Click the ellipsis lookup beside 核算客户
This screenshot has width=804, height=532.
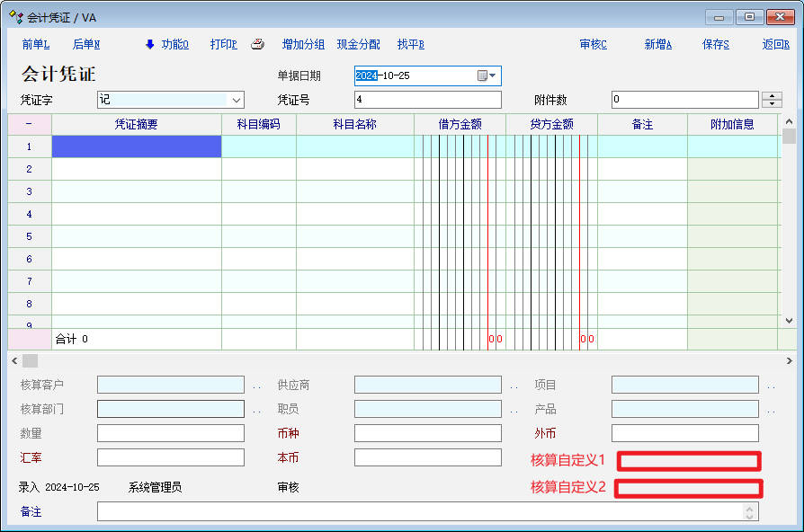256,386
